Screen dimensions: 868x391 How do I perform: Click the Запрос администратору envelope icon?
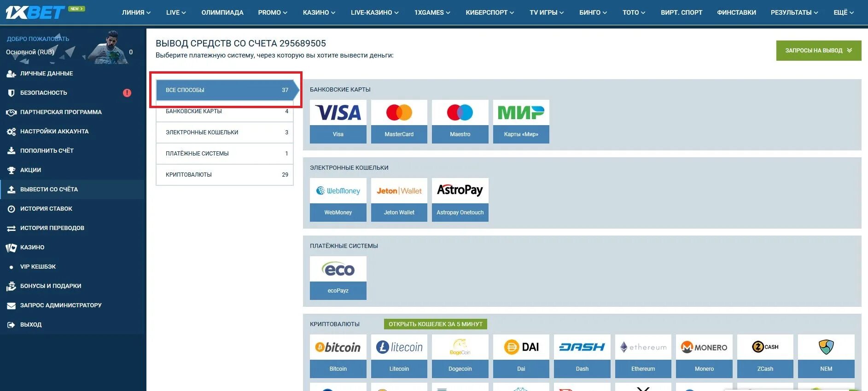coord(11,305)
